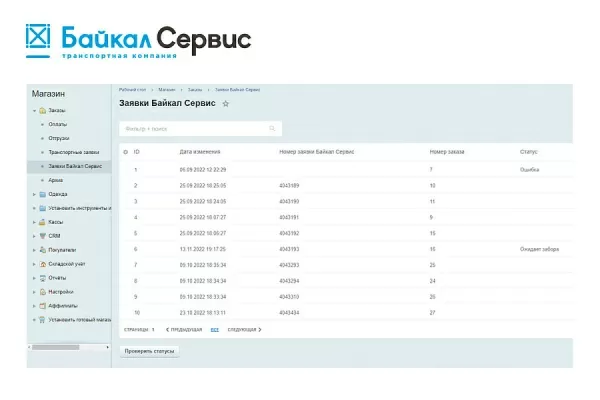Click the Проверить статусы button
The height and width of the screenshot is (400, 600).
click(x=149, y=351)
